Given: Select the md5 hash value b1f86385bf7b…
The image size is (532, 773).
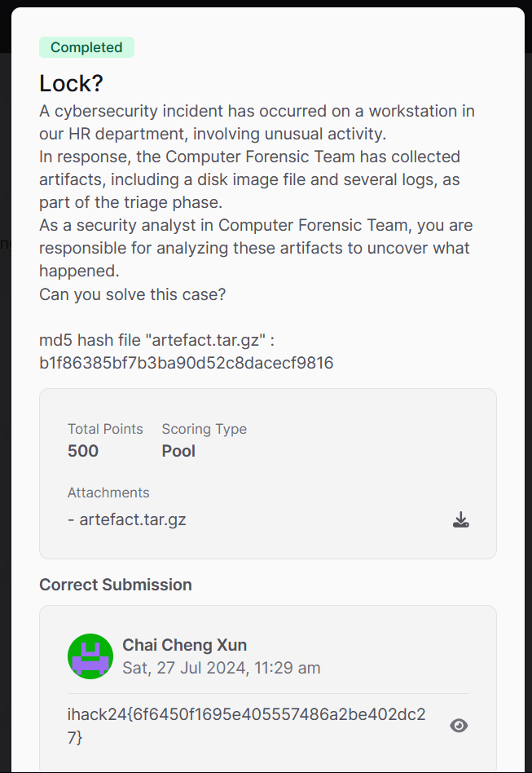Looking at the screenshot, I should (x=187, y=363).
